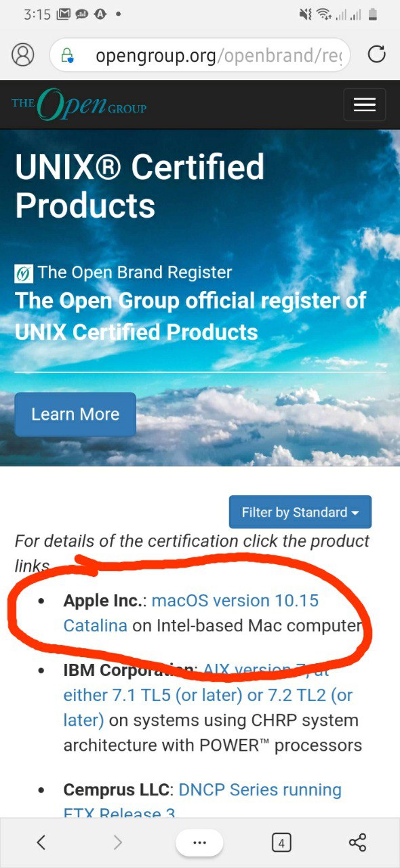
Task: Tap the browser profile account icon
Action: (22, 54)
